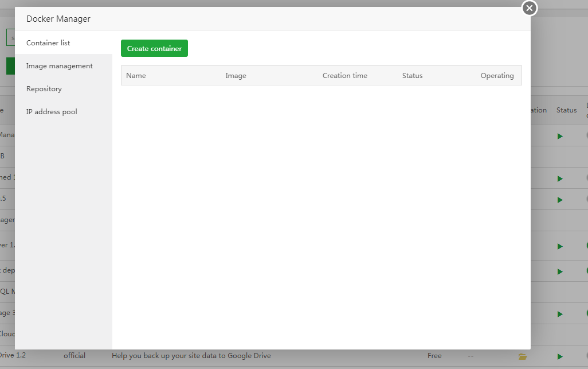Switch to the Container list tab
The image size is (588, 369).
coord(64,43)
